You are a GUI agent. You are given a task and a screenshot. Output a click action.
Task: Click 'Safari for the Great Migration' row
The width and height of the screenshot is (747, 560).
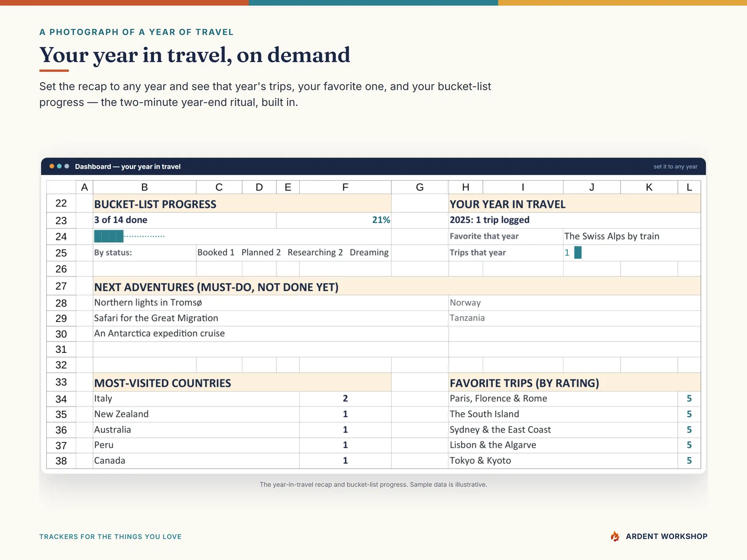271,318
